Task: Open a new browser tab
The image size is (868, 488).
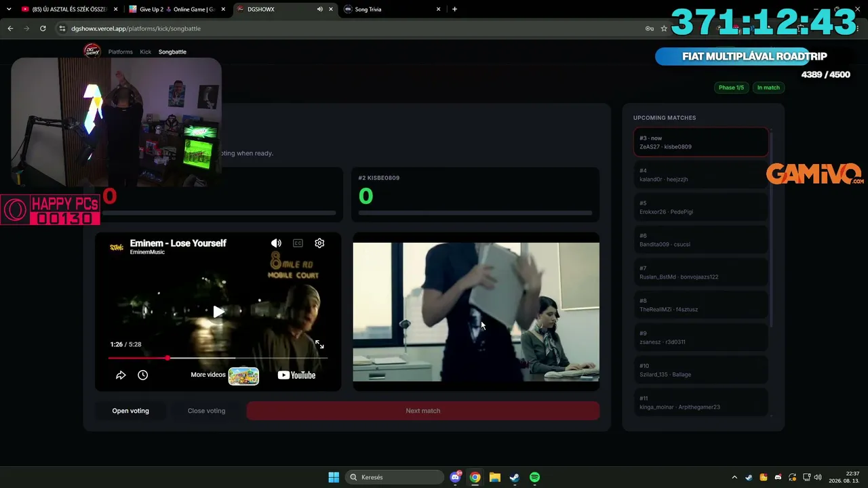Action: (454, 9)
